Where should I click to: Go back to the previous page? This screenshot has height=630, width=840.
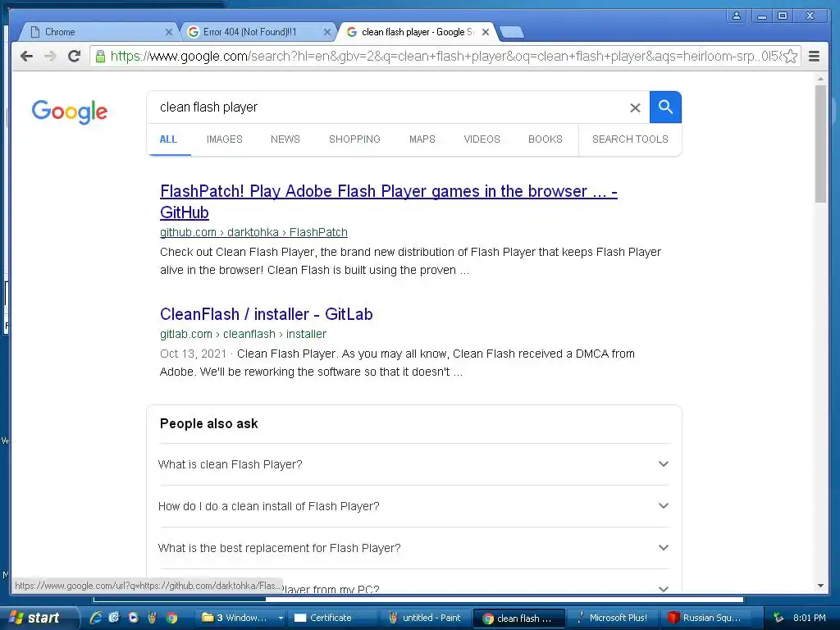pos(26,56)
